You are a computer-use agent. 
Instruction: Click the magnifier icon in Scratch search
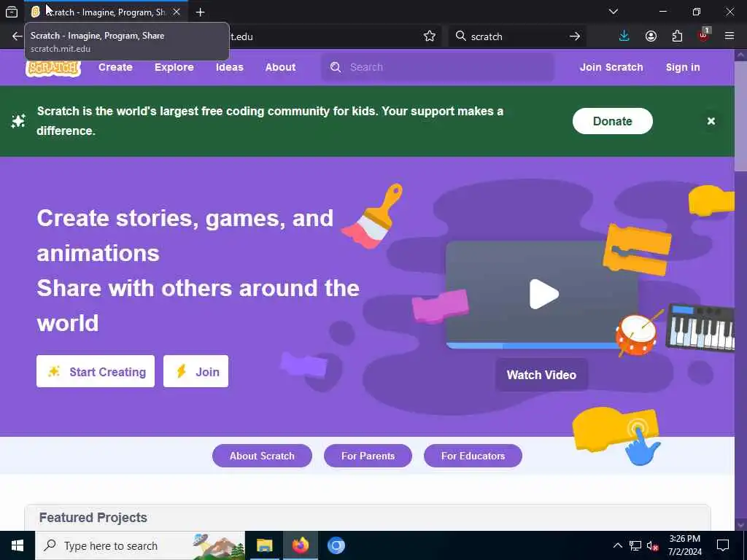click(x=336, y=67)
